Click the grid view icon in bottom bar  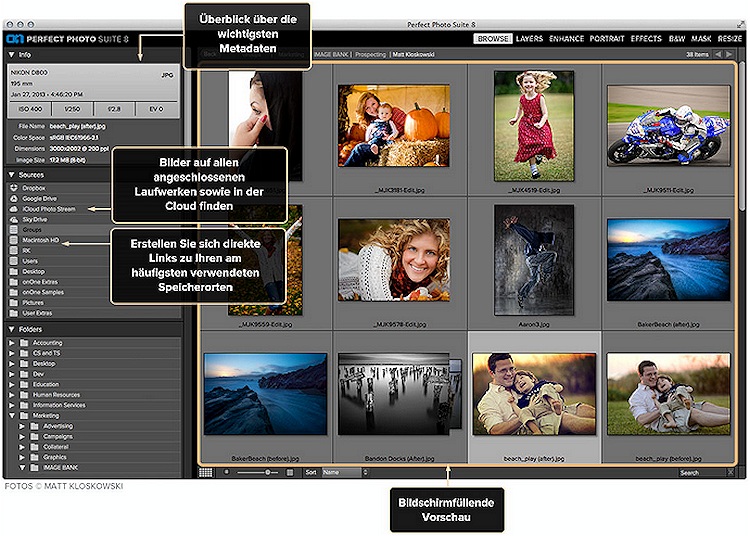click(206, 472)
